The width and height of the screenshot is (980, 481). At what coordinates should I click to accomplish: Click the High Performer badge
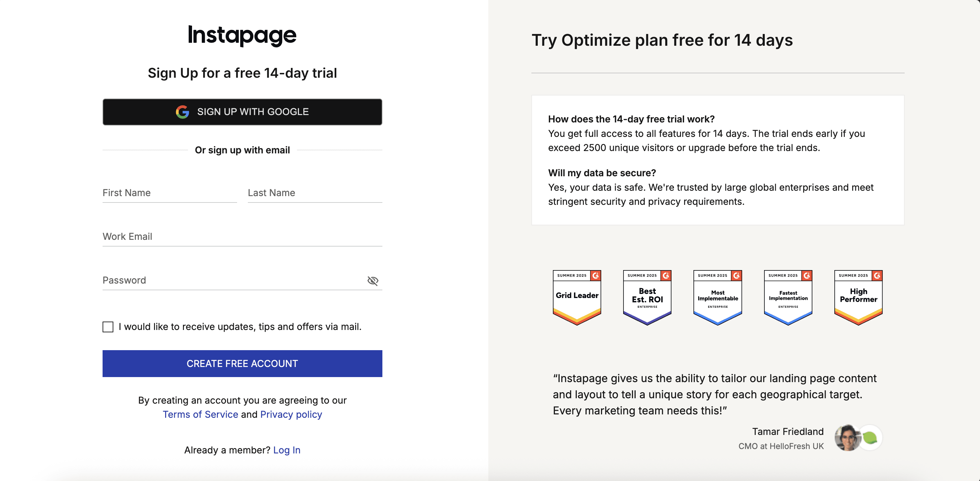(x=858, y=297)
